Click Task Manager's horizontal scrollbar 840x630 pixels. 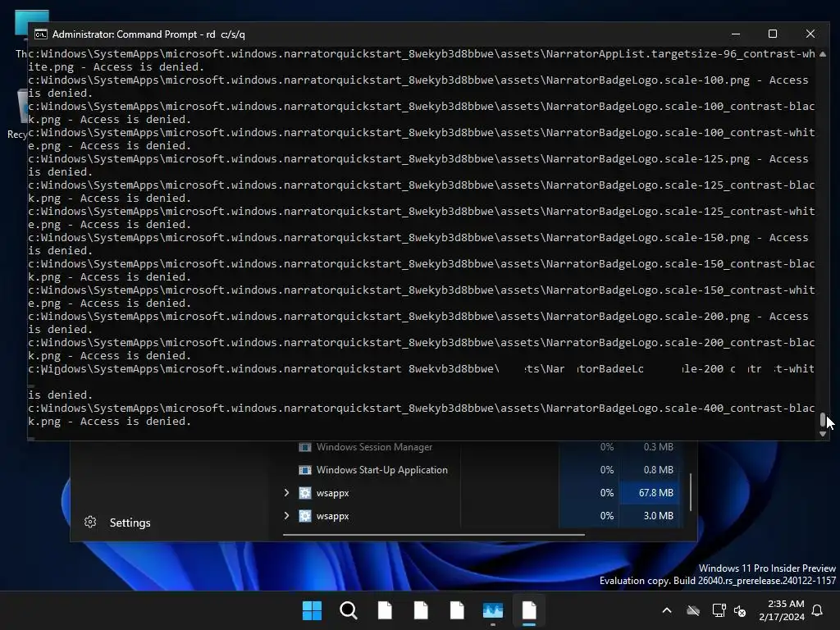pyautogui.click(x=433, y=534)
